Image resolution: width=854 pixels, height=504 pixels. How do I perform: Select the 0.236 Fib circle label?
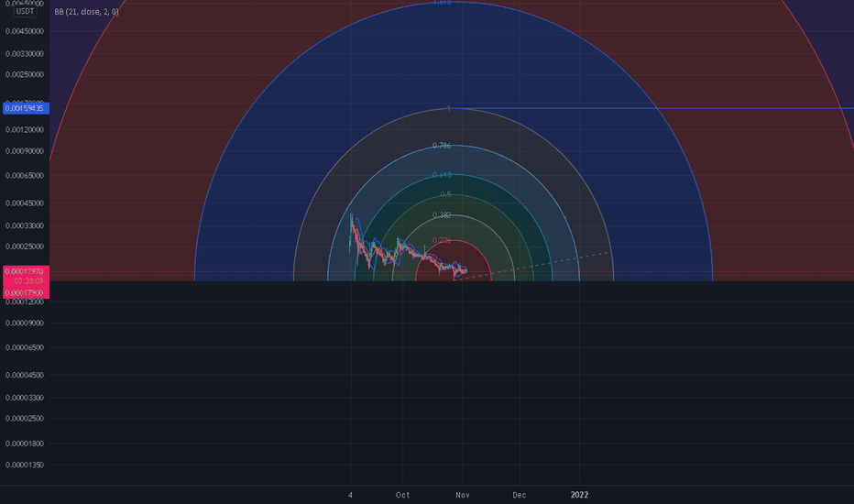(x=442, y=240)
